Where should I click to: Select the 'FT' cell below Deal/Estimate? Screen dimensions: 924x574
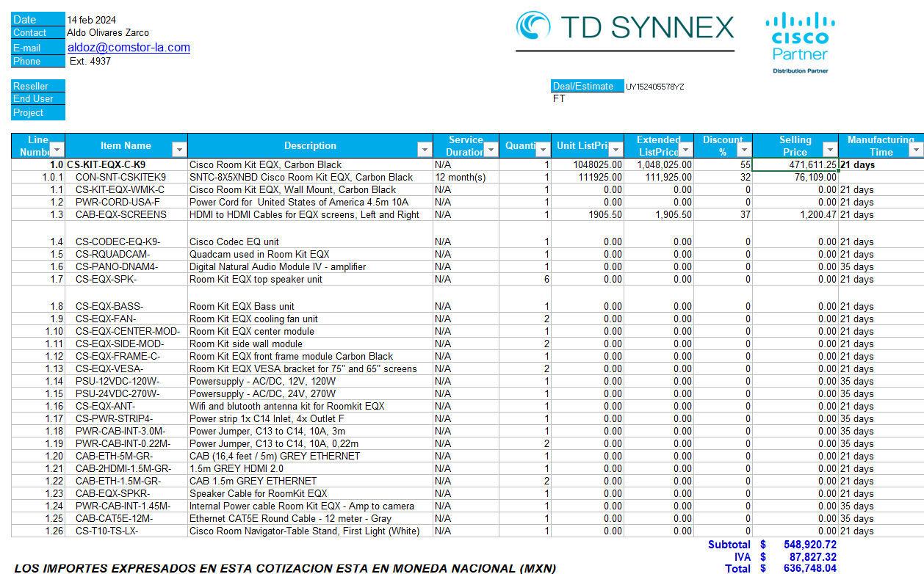coord(559,99)
